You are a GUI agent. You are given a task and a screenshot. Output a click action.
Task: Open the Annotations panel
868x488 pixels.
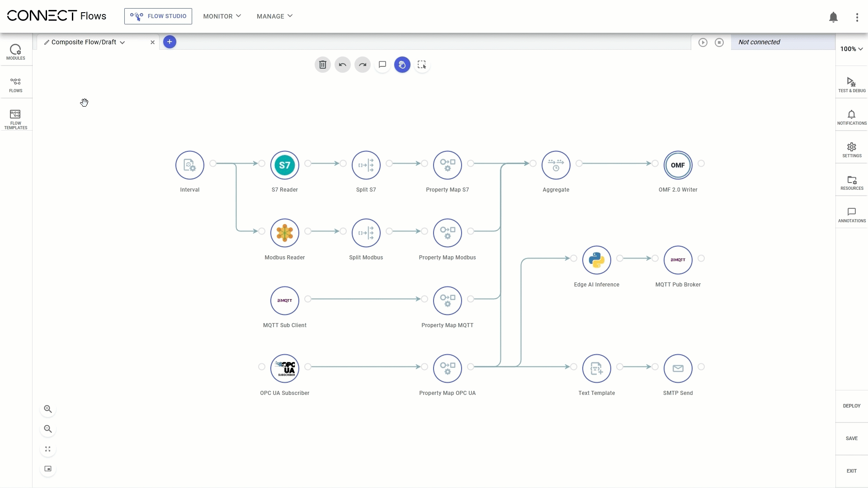(852, 215)
